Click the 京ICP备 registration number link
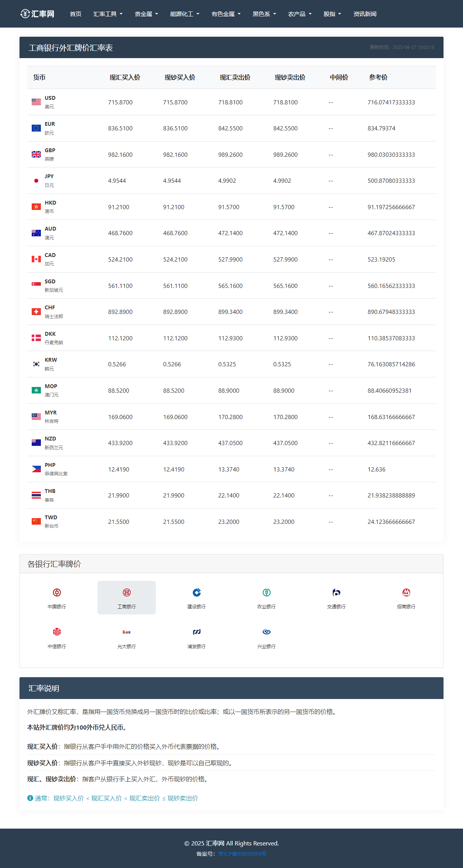463x868 pixels. point(242,853)
